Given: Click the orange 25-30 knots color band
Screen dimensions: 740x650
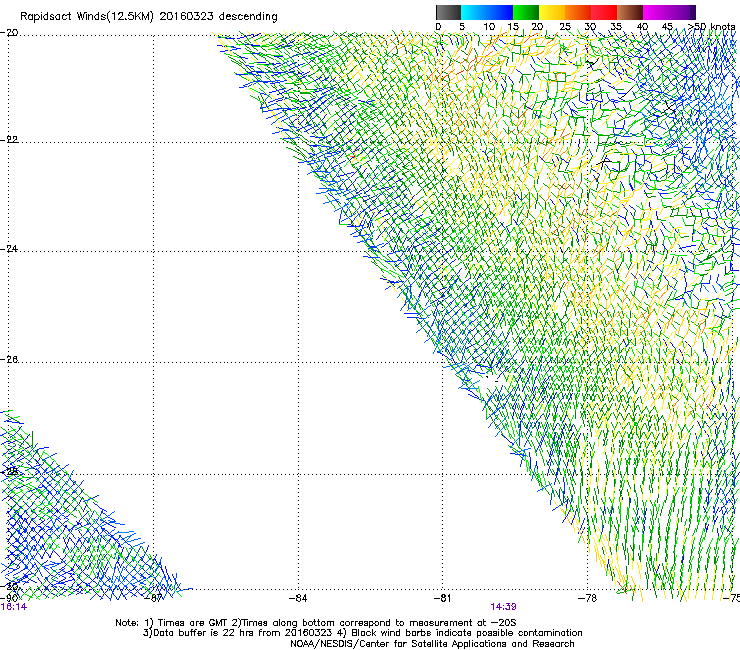Looking at the screenshot, I should click(x=578, y=12).
